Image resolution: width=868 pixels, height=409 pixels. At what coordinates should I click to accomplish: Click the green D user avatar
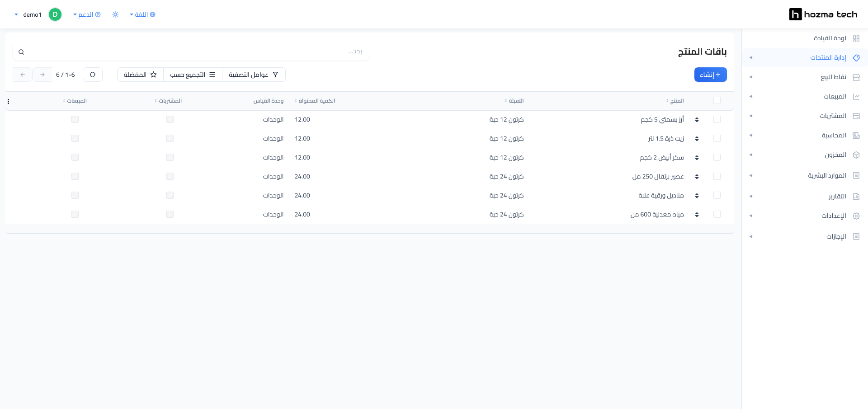(x=55, y=14)
